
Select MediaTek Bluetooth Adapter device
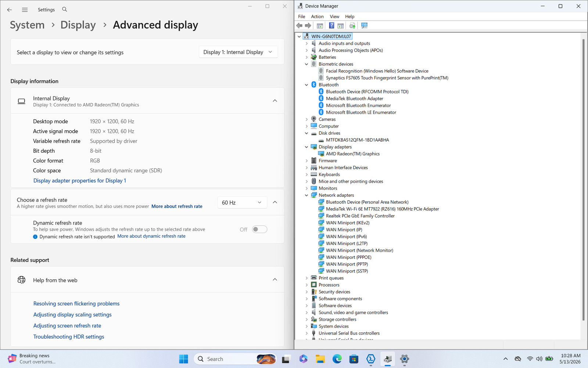[354, 99]
